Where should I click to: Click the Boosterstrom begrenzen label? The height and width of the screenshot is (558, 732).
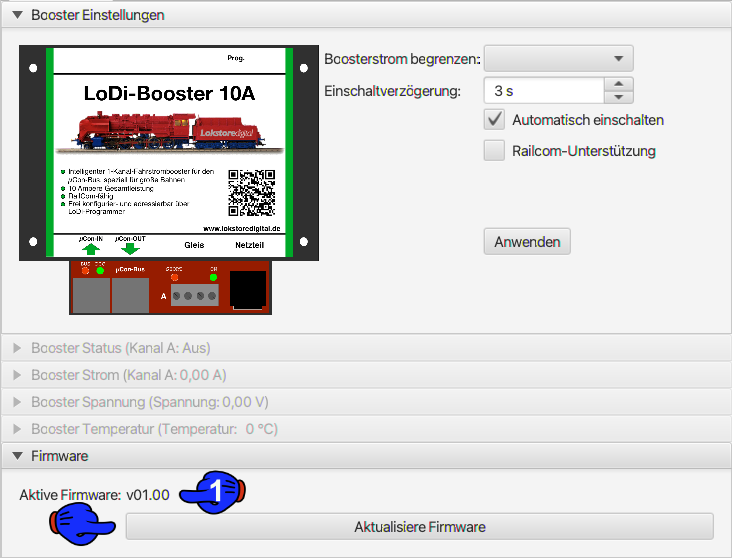[x=402, y=59]
